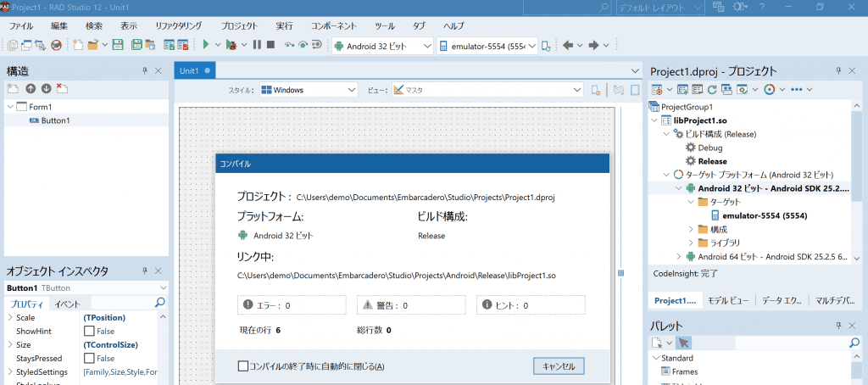Click the navigate Back arrow icon

click(567, 46)
